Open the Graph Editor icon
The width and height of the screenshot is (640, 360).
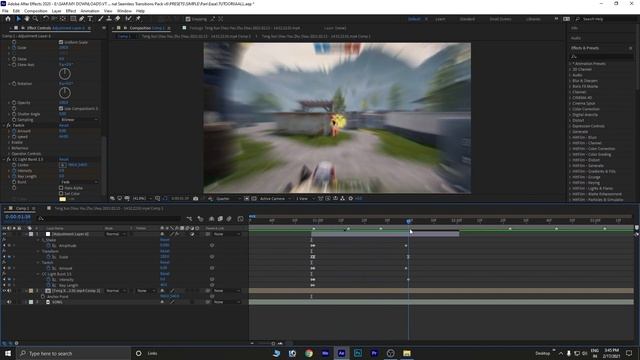pos(240,219)
